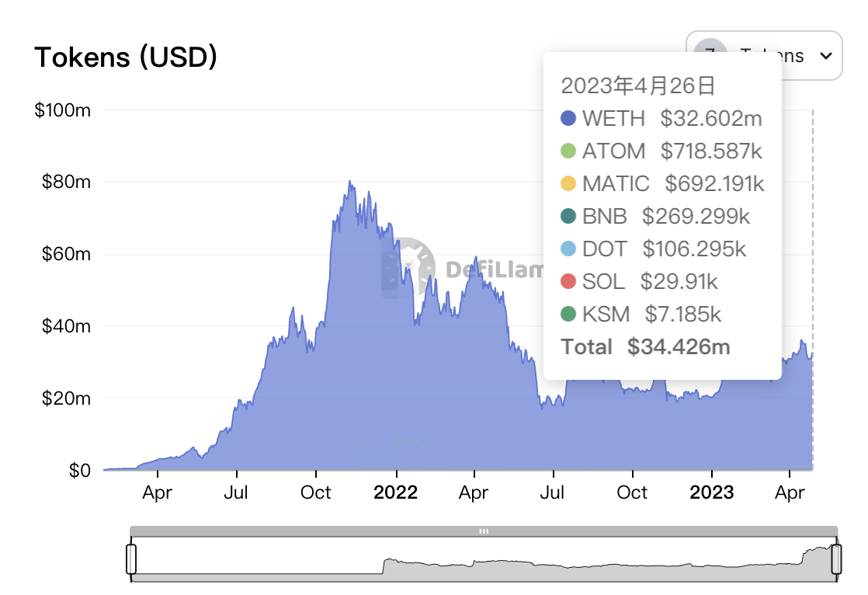Click the Oct label before 2022
The image size is (868, 595).
315,492
